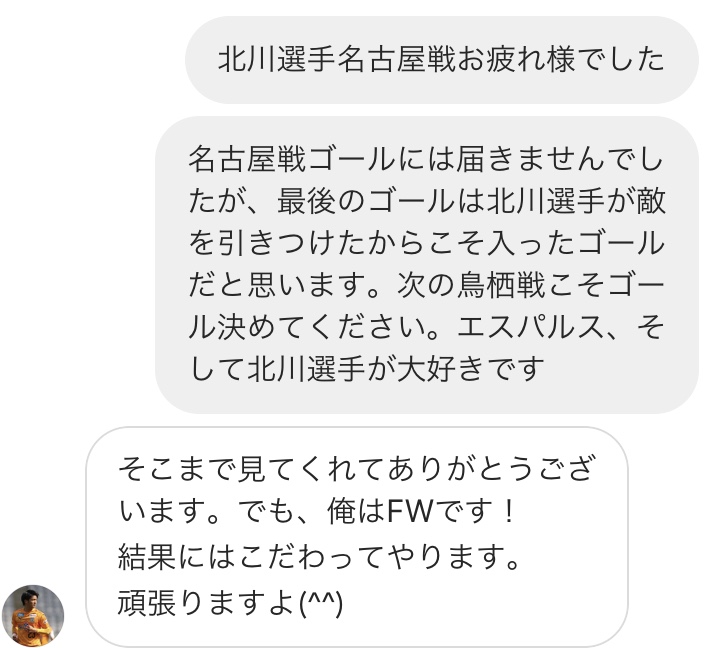Viewport: 714px width, 648px height.
Task: Open the sender's profile picture avatar
Action: tap(33, 616)
